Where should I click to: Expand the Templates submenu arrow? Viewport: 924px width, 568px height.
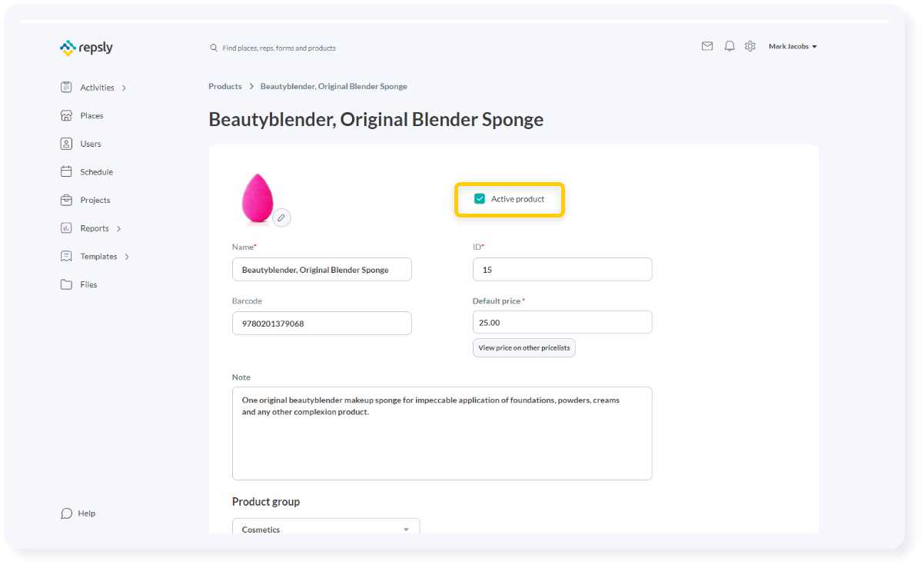coord(127,257)
